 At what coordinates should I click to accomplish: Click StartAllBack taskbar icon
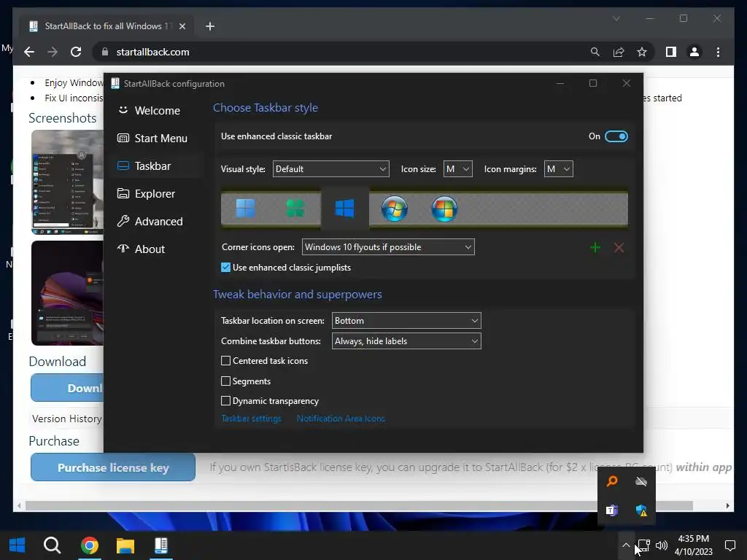(x=161, y=545)
